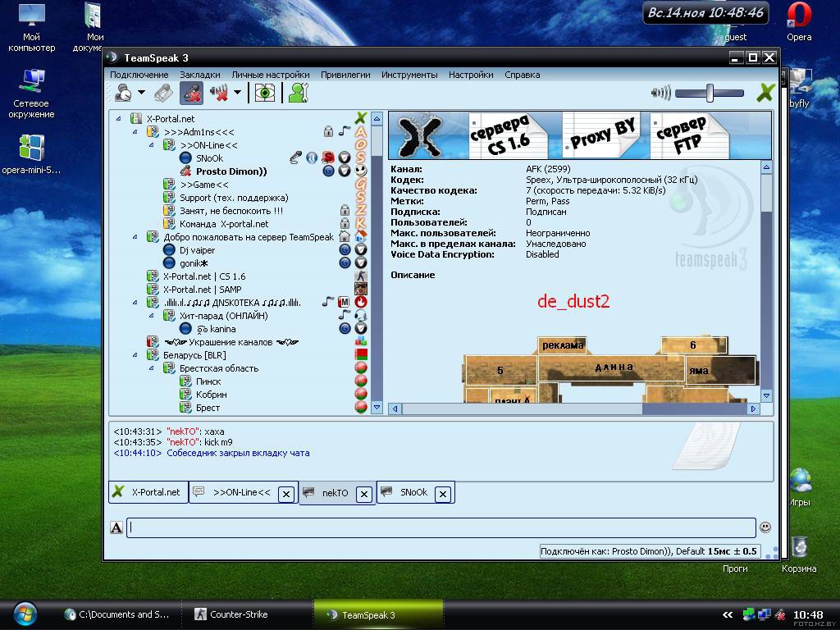Viewport: 840px width, 630px height.
Task: Select Занят, не беспокоить !!! channel
Action: point(231,211)
